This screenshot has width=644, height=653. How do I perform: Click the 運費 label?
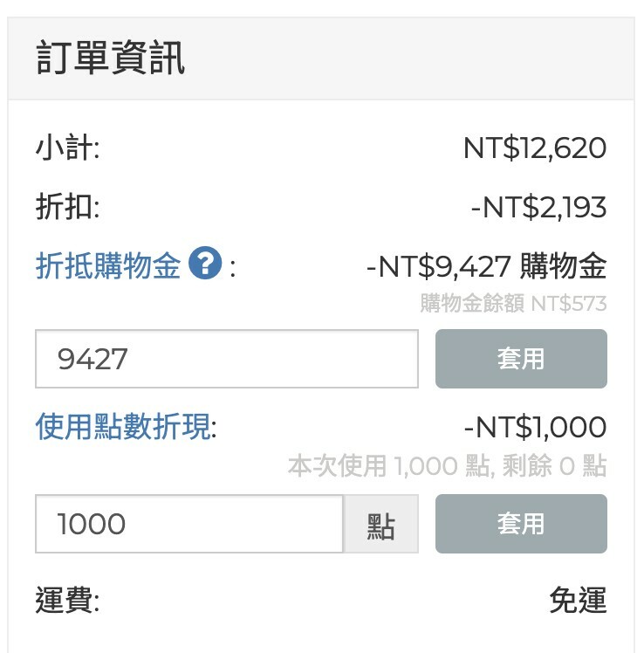[67, 601]
